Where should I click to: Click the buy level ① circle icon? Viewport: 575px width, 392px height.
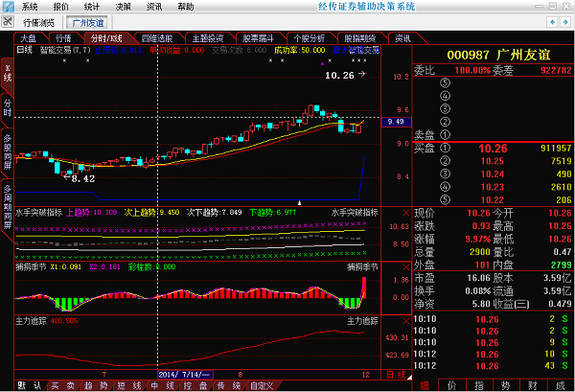444,149
